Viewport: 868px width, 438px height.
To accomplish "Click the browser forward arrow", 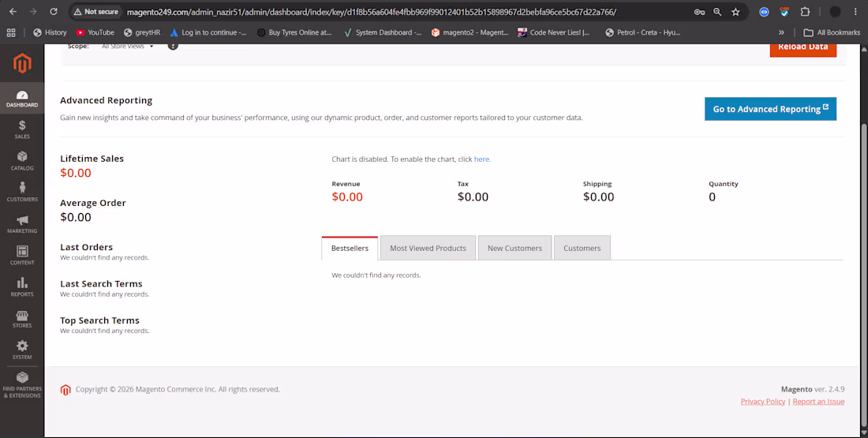I will point(33,12).
